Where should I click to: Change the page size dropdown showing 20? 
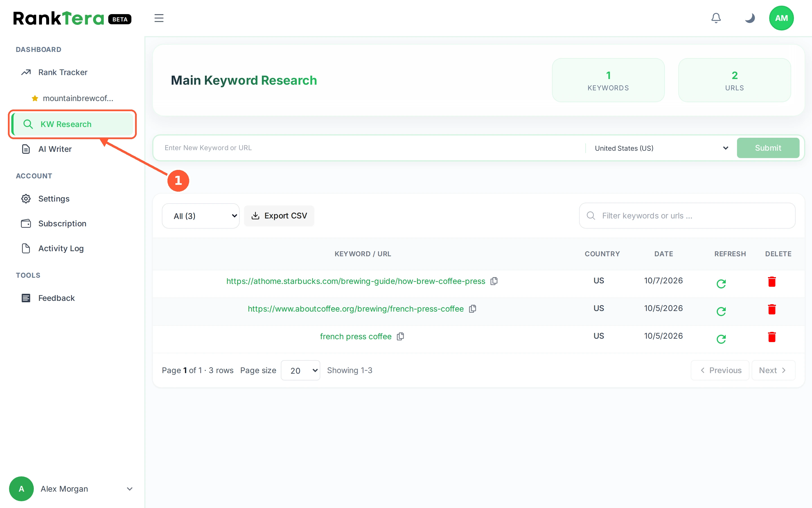click(x=300, y=370)
